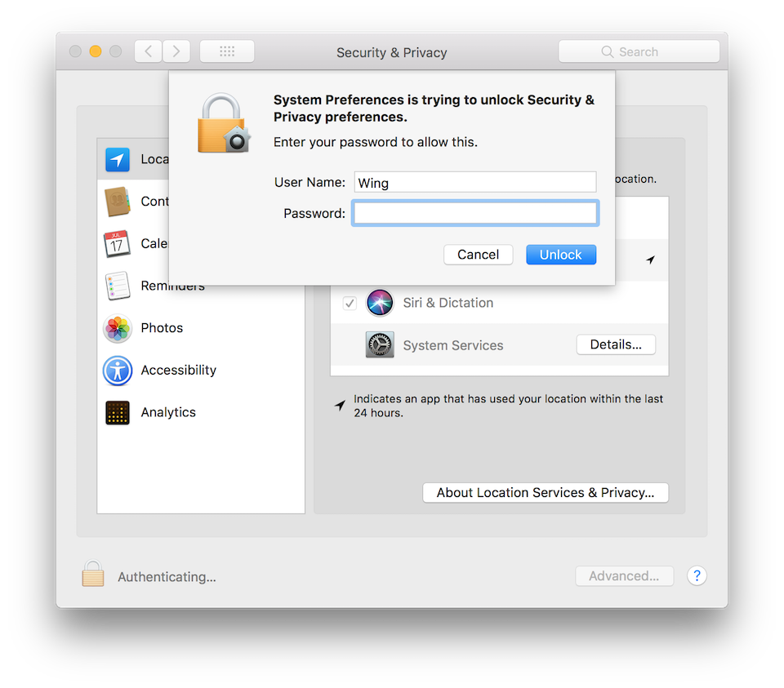Screen dimensions: 784x688
Task: Click the location arrow icon beside the 24 hours note
Action: click(x=340, y=405)
